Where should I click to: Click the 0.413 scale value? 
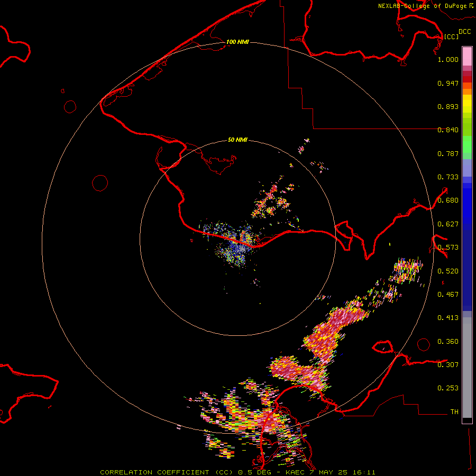448,318
